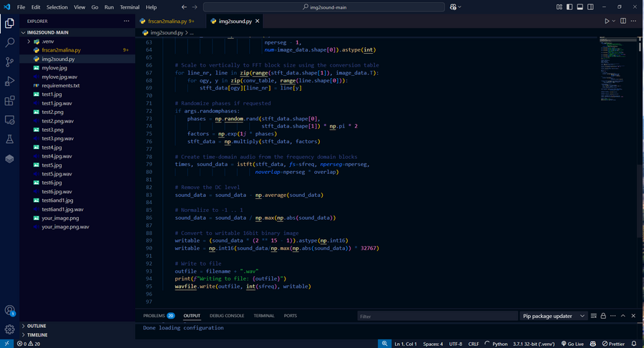Open the Pip package updater output dropdown
This screenshot has height=348, width=644.
554,316
